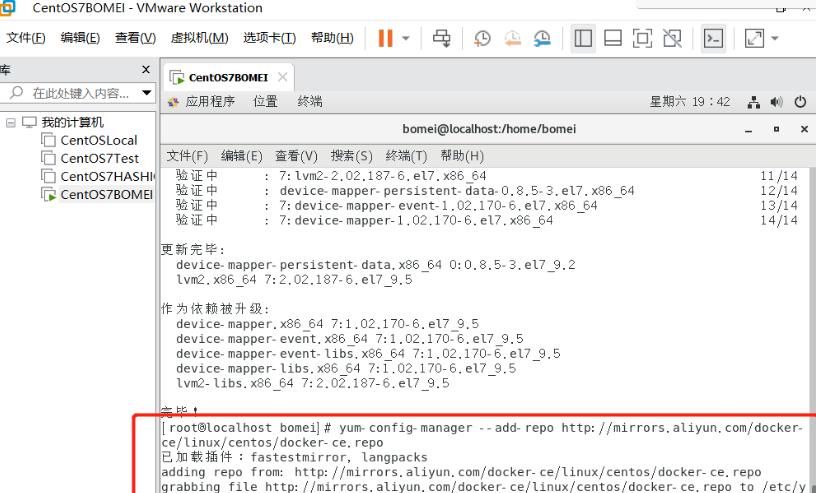816x493 pixels.
Task: Click the send Ctrl+Alt+Del icon
Action: pyautogui.click(x=442, y=38)
